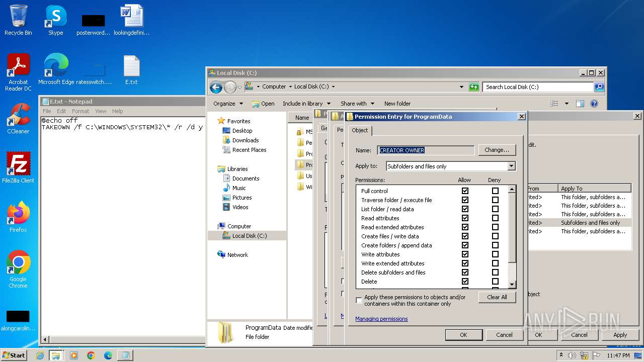The height and width of the screenshot is (362, 644).
Task: Launch Skype from the desktop
Action: [x=55, y=20]
